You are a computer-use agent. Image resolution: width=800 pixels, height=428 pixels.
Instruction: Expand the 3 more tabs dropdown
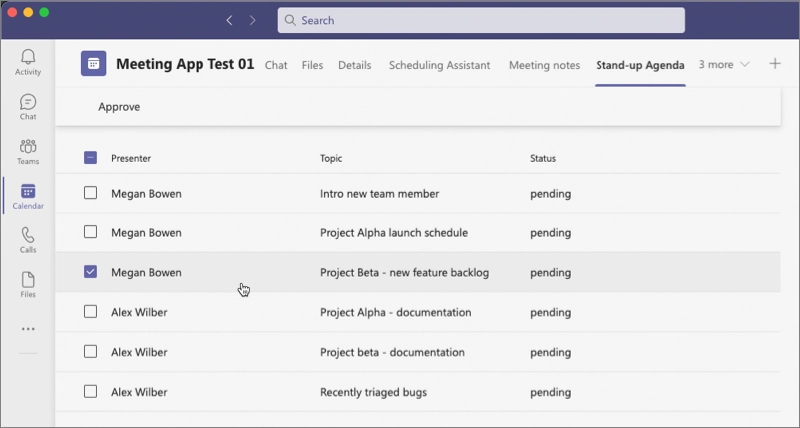click(724, 65)
